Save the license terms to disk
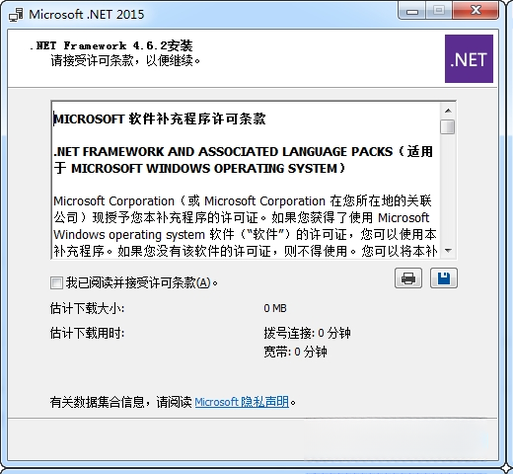Screen dimensions: 513x474 tap(444, 278)
